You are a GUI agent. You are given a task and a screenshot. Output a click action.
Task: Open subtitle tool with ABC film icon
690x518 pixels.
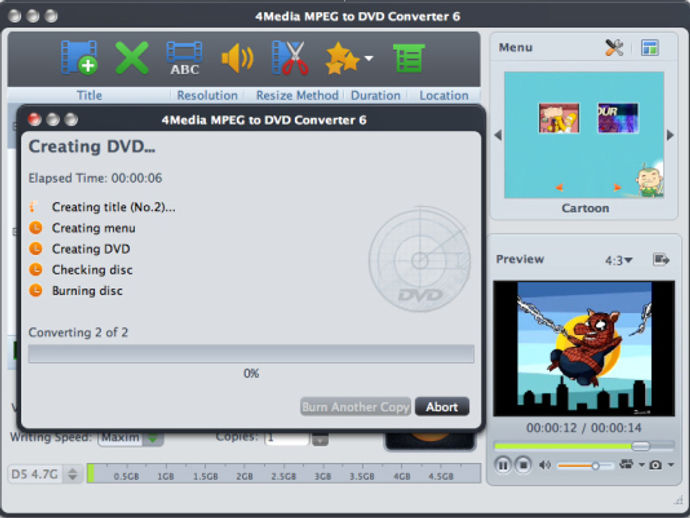click(184, 58)
